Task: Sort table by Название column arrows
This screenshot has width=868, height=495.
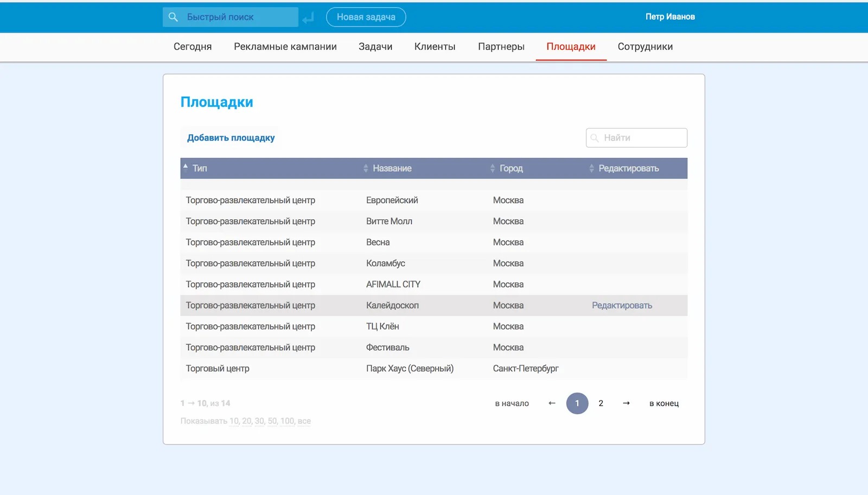Action: [x=366, y=168]
